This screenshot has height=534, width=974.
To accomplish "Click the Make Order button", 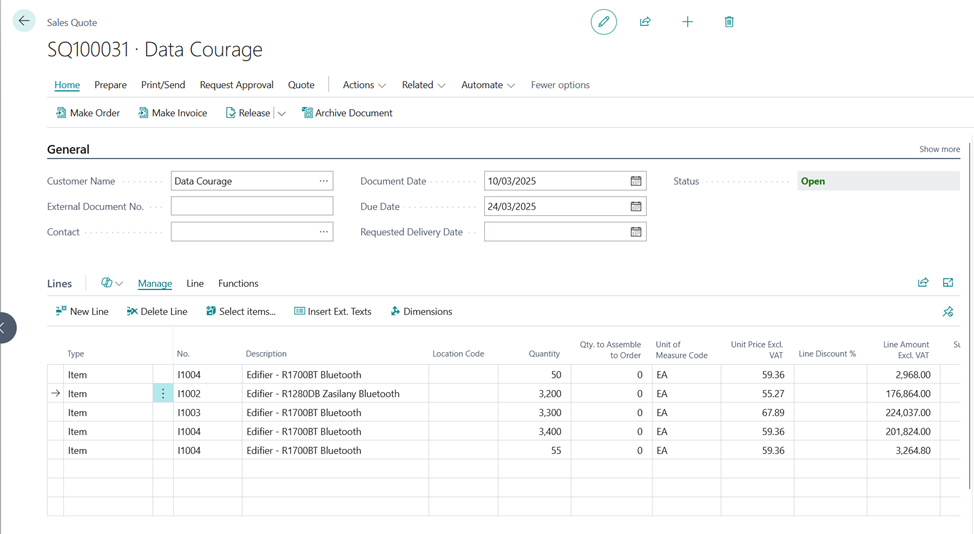I will (x=88, y=113).
